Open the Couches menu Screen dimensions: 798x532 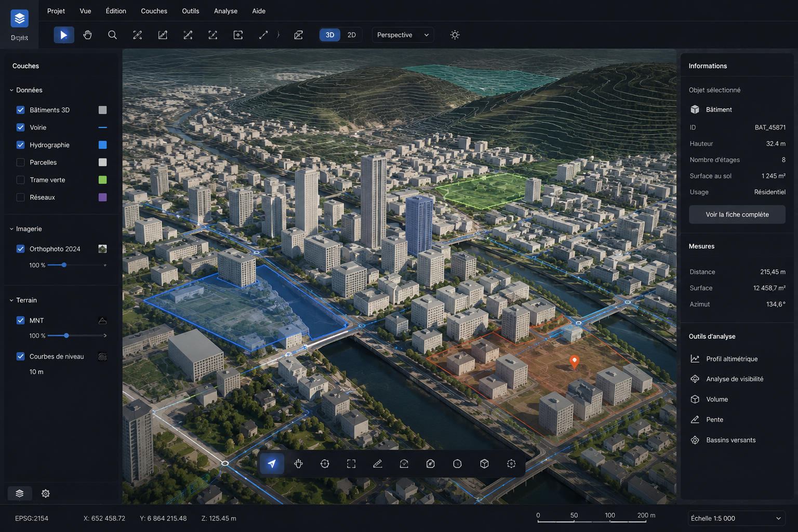pyautogui.click(x=154, y=11)
